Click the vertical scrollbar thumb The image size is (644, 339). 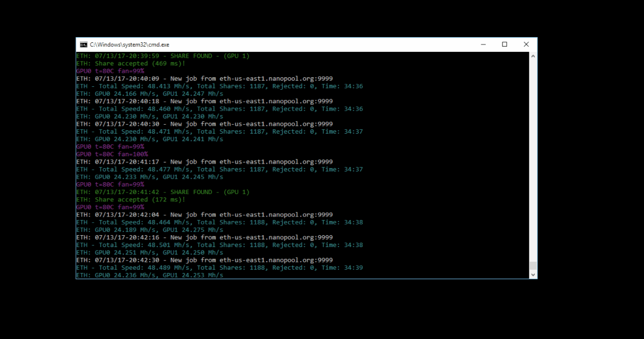point(533,266)
